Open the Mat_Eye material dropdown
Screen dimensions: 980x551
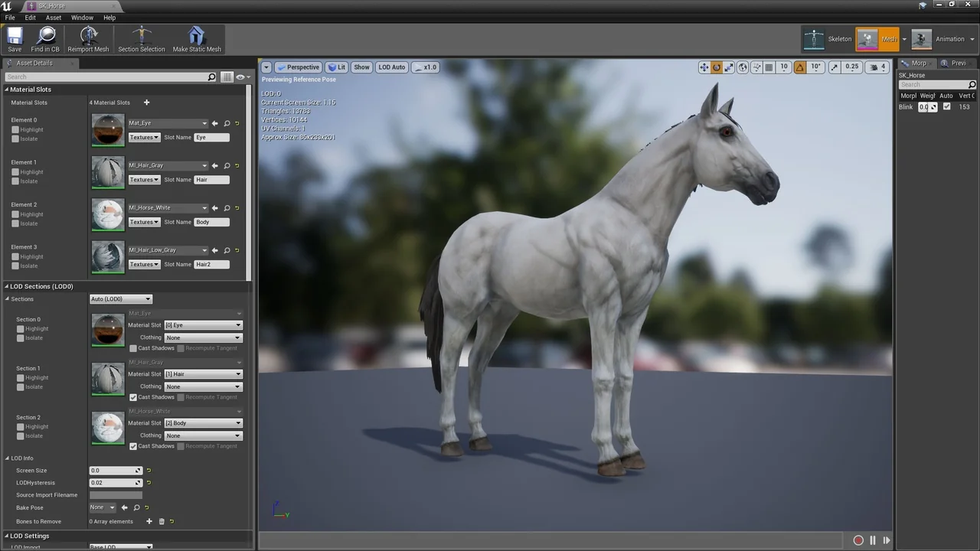168,123
